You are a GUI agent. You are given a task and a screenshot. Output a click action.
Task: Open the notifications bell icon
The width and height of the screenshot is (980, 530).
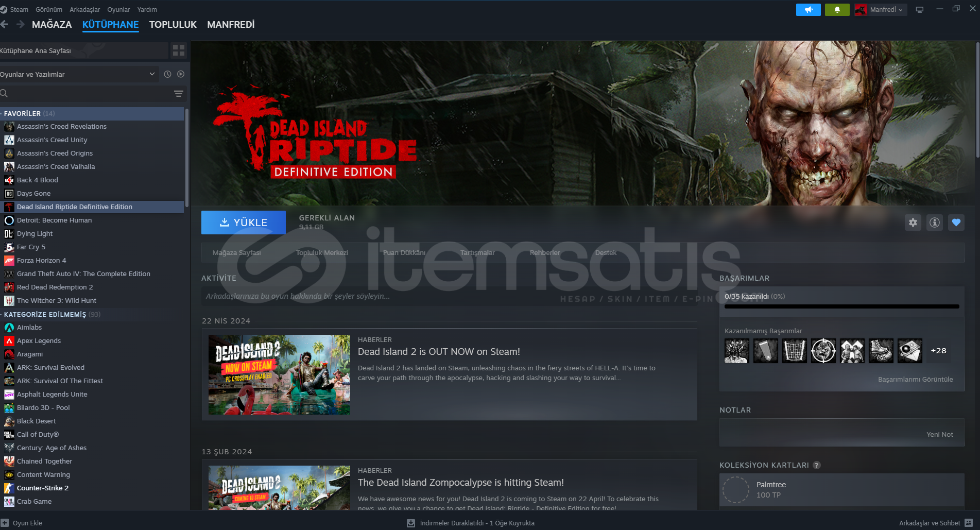(x=837, y=10)
